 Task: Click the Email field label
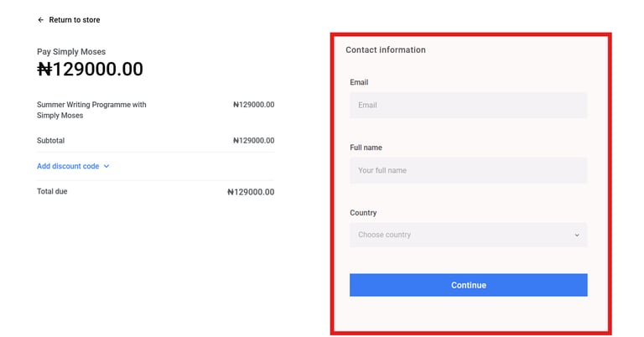(x=359, y=82)
